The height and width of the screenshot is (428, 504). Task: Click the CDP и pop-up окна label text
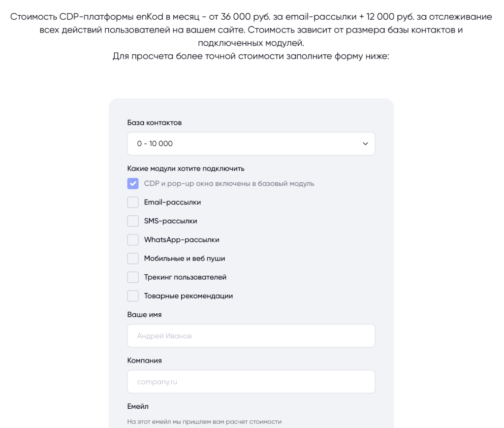pyautogui.click(x=229, y=184)
